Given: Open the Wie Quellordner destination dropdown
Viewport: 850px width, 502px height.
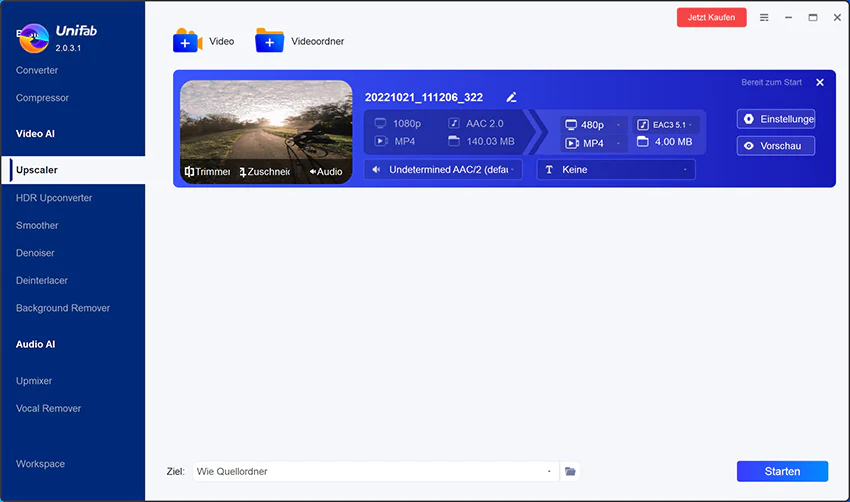Looking at the screenshot, I should pos(375,471).
